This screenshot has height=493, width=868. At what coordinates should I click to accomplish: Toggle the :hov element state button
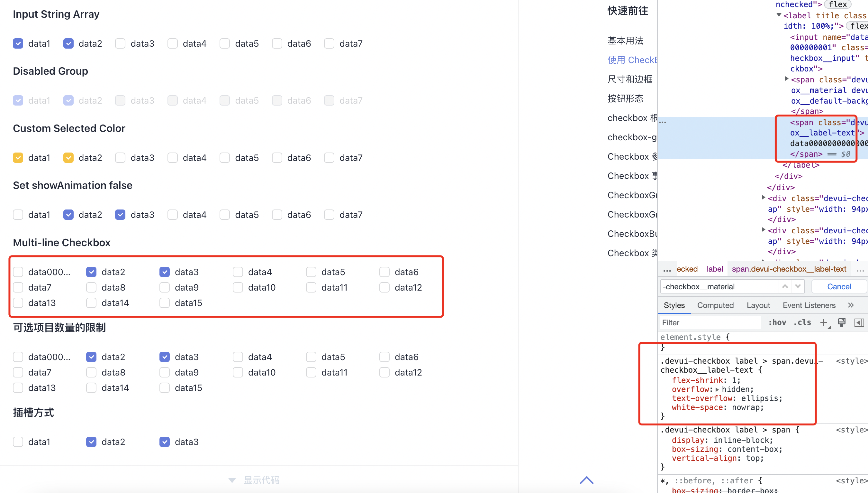777,322
